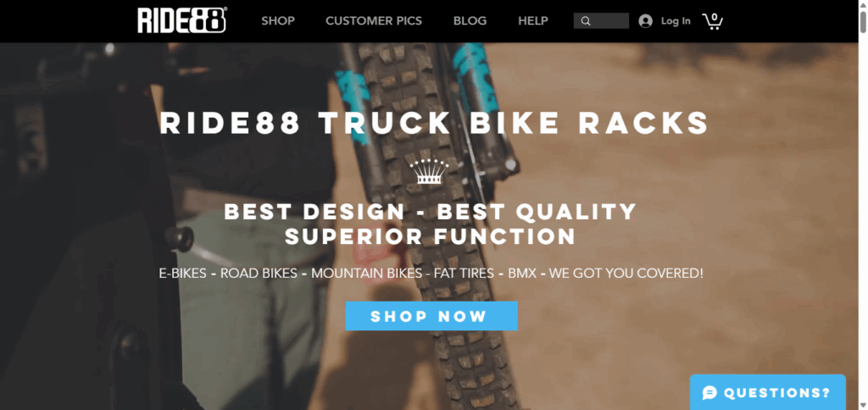Click the magnifying glass search icon

point(586,21)
